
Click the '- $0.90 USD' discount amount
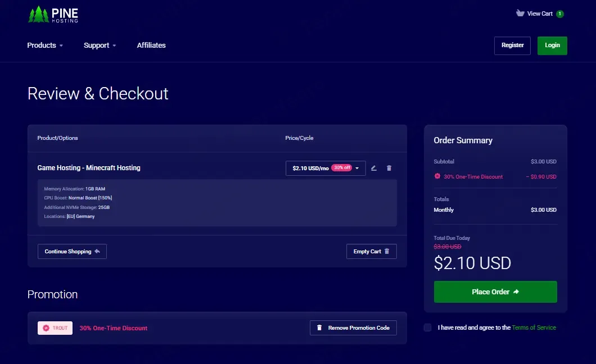pos(541,176)
